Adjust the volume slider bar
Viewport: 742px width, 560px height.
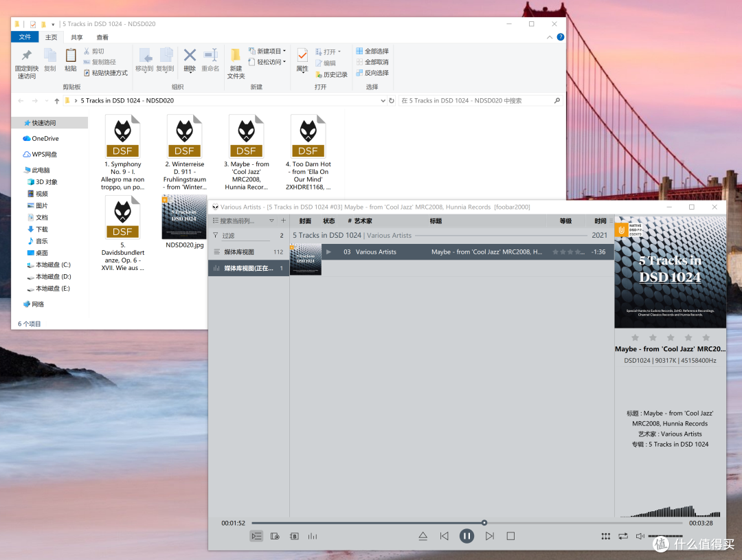click(x=665, y=536)
